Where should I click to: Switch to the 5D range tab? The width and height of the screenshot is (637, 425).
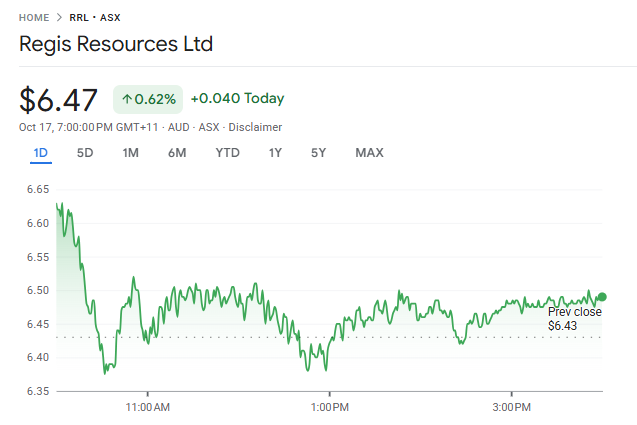85,153
